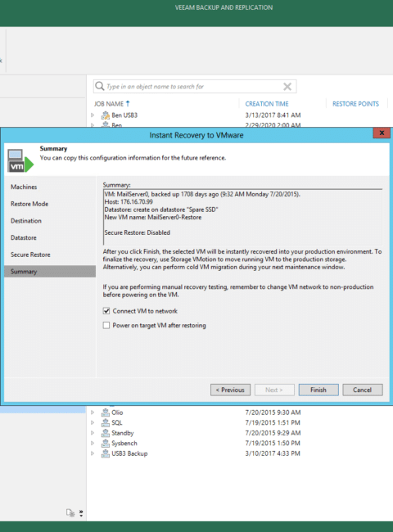Viewport: 393px width, 532px height.
Task: Expand the Standby job row
Action: [x=93, y=433]
